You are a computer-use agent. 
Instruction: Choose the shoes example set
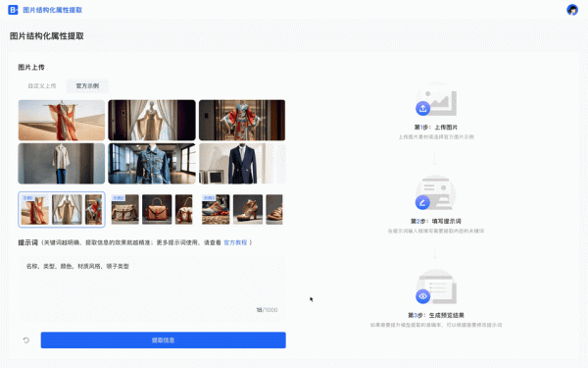242,210
